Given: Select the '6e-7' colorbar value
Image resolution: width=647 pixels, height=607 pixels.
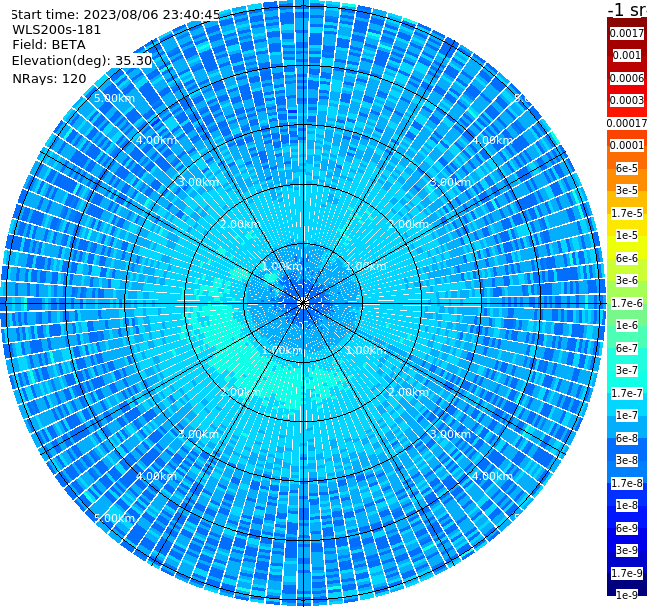Looking at the screenshot, I should pos(627,348).
